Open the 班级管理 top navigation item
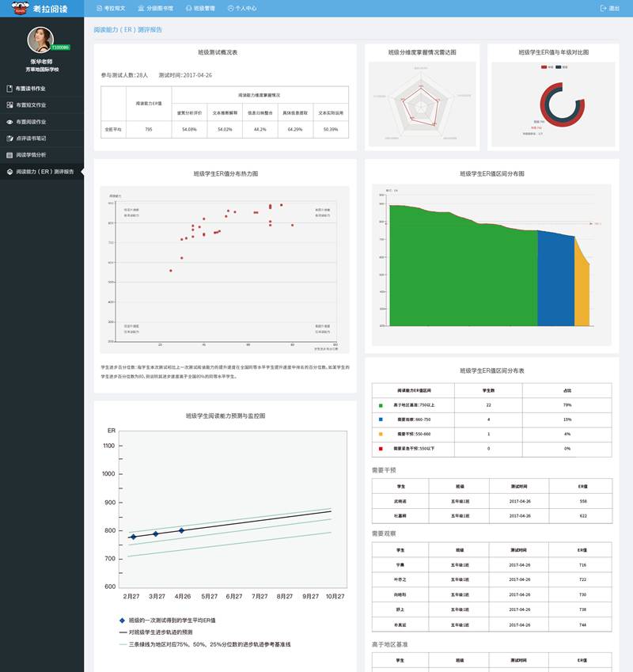The image size is (633, 672). click(200, 8)
